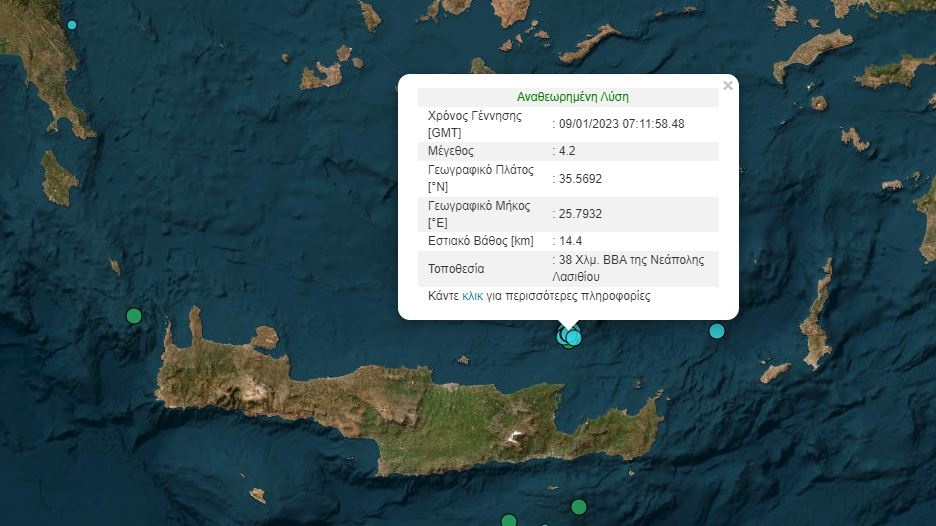Click Kasos island southwest of Karpathos

pos(774,373)
